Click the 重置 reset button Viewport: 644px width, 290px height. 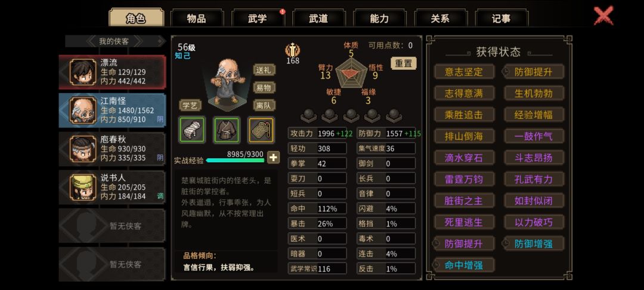[x=403, y=63]
